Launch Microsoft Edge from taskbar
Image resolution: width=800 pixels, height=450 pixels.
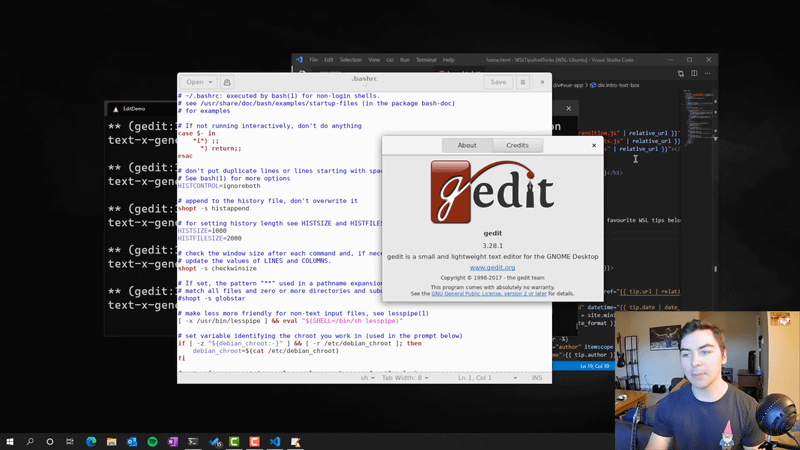[x=91, y=441]
